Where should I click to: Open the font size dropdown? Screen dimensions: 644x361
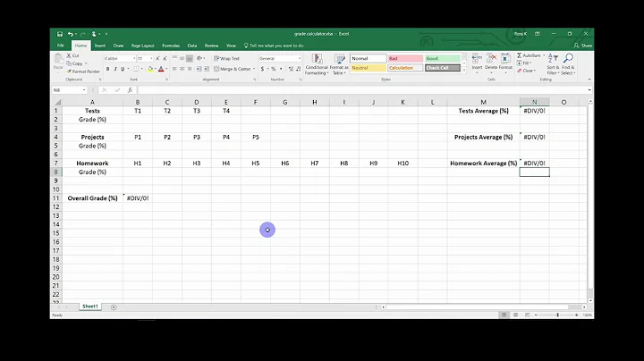(151, 59)
